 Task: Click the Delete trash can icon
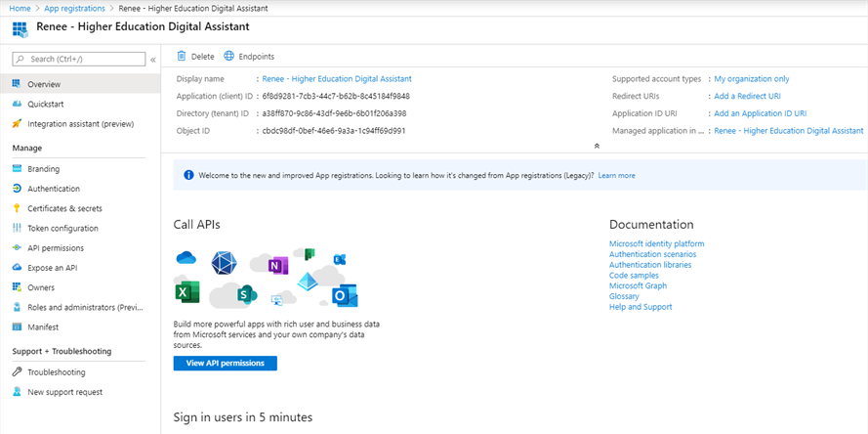[x=181, y=56]
